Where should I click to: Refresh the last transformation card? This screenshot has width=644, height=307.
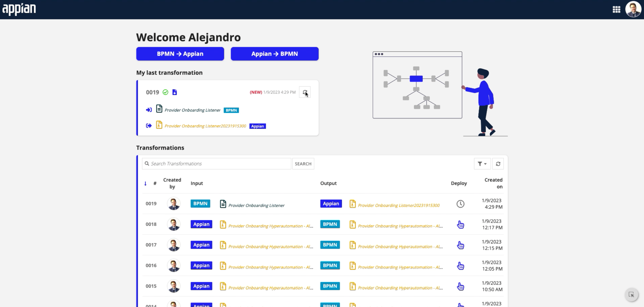coord(305,92)
